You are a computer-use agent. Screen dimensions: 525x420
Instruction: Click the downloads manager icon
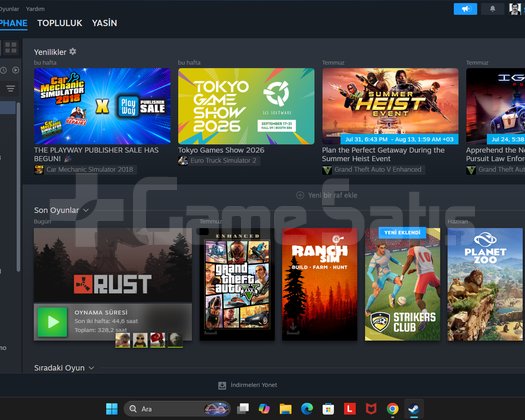point(222,386)
